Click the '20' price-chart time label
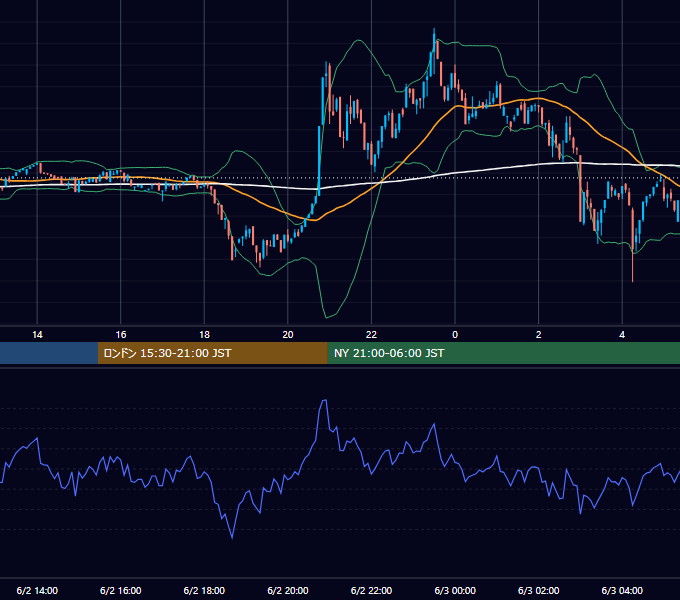Screen dimensions: 680x600 pyautogui.click(x=288, y=335)
